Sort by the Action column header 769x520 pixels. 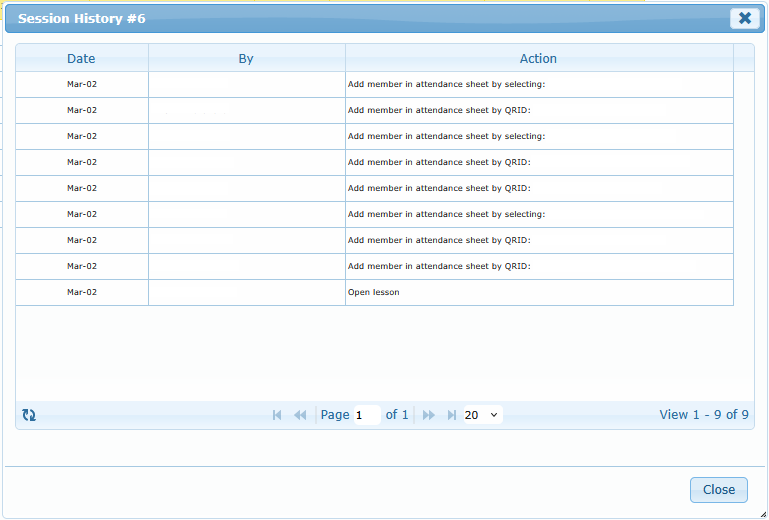(538, 59)
